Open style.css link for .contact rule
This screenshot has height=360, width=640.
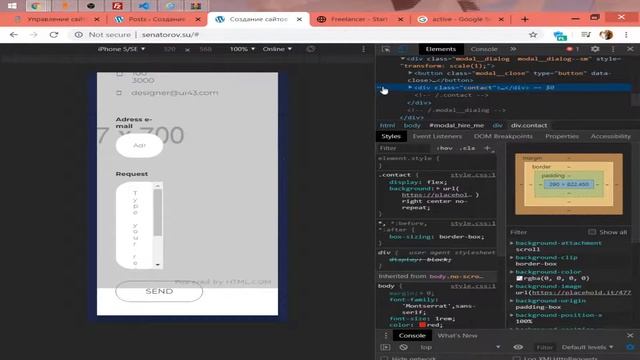coord(473,175)
